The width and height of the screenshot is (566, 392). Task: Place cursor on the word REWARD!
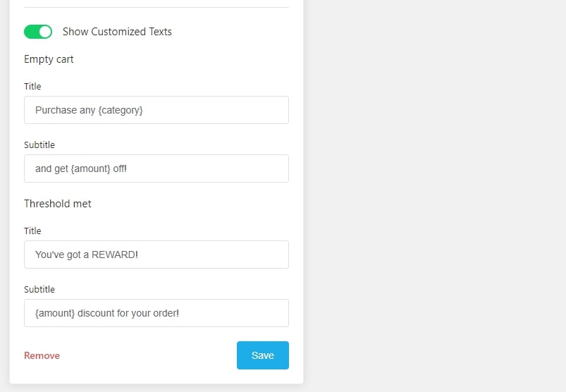115,255
